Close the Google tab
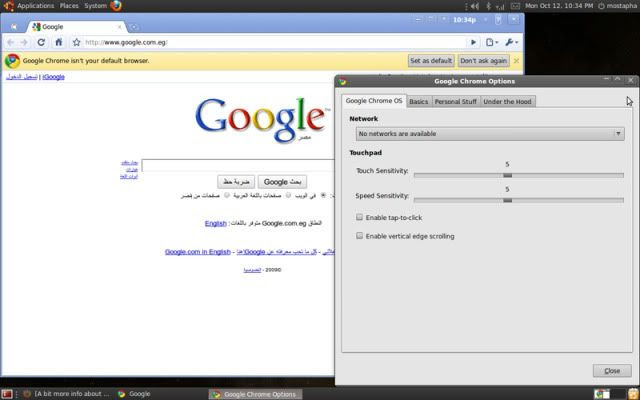The height and width of the screenshot is (400, 640). coord(120,27)
